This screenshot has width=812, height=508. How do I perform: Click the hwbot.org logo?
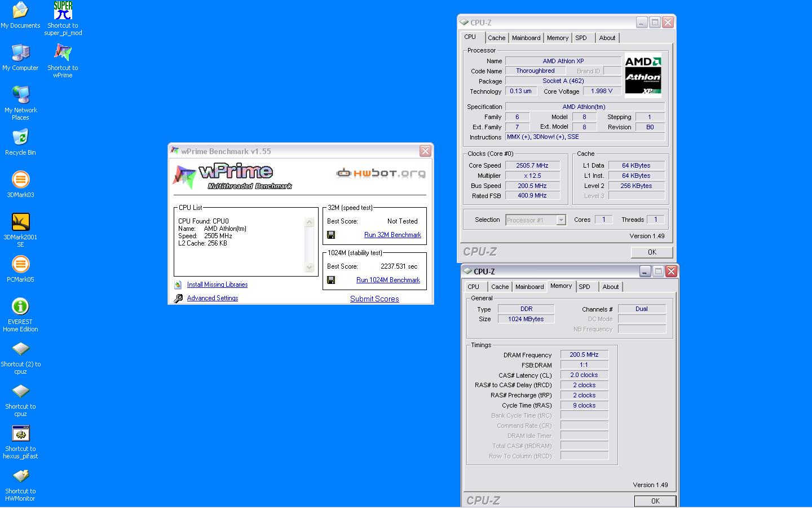coord(381,173)
